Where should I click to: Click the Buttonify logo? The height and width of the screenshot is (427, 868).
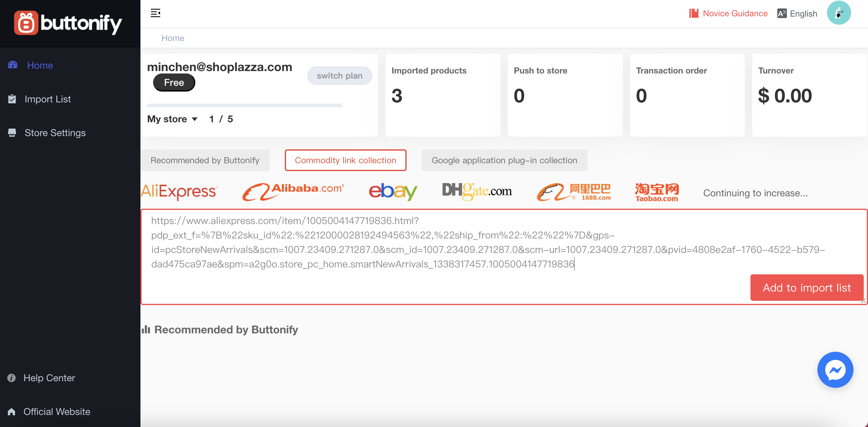point(68,23)
